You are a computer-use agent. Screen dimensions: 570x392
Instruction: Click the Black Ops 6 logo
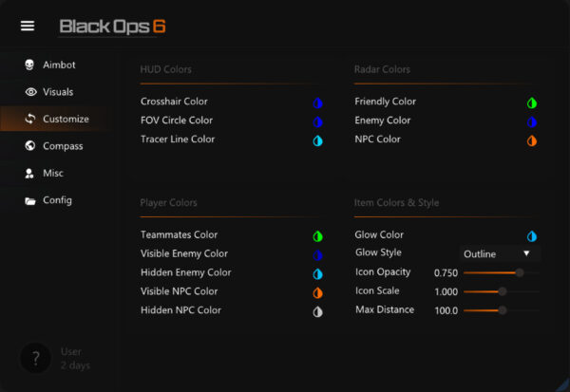(112, 26)
